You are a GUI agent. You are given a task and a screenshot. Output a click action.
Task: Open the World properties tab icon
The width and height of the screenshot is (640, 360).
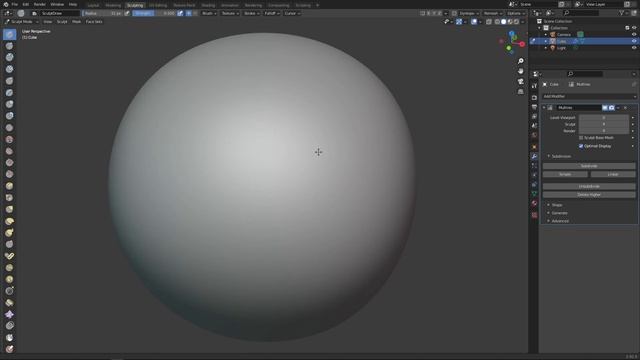[534, 136]
